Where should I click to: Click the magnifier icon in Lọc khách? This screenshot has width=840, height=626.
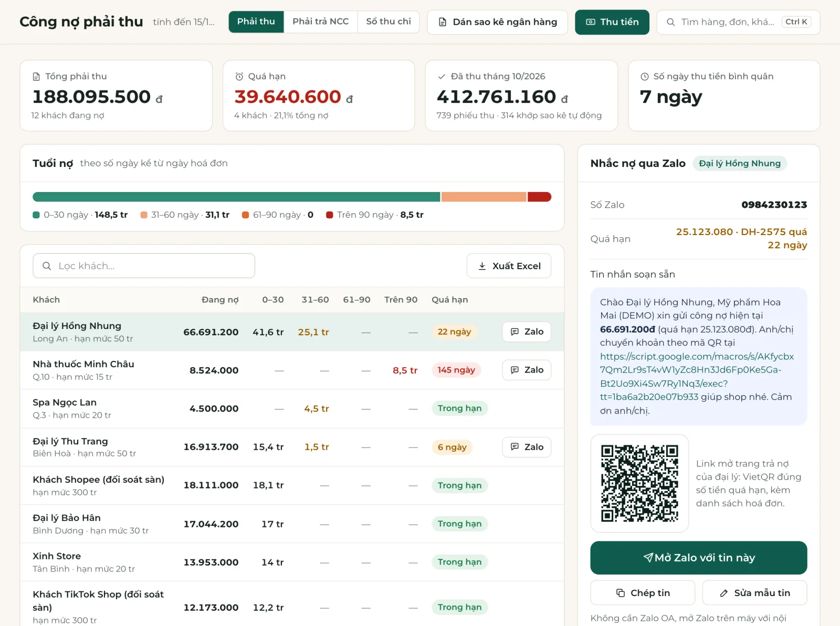click(47, 266)
